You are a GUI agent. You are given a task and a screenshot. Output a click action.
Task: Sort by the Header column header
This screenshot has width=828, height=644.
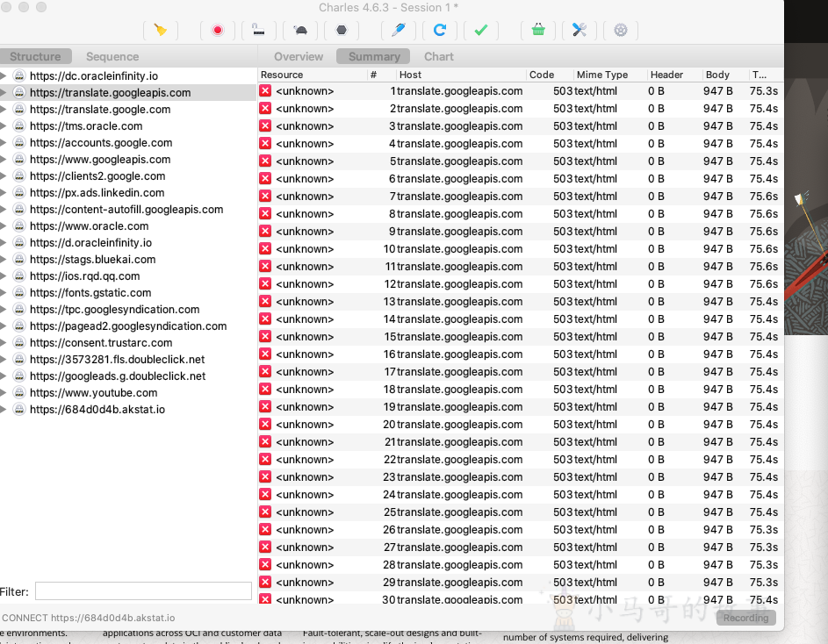coord(675,75)
